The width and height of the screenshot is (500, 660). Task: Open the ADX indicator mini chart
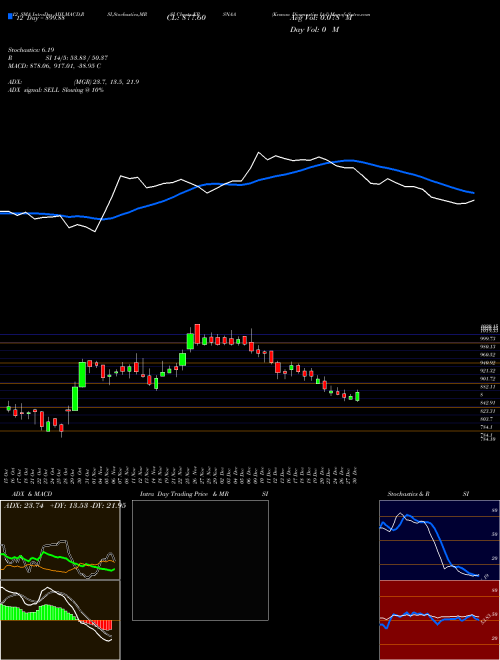pos(60,540)
